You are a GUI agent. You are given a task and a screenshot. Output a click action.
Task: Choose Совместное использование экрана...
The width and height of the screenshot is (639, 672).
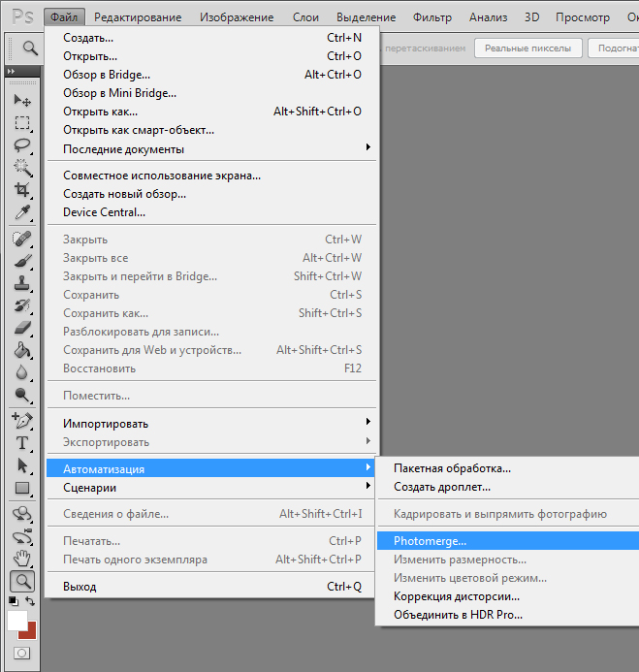(212, 176)
